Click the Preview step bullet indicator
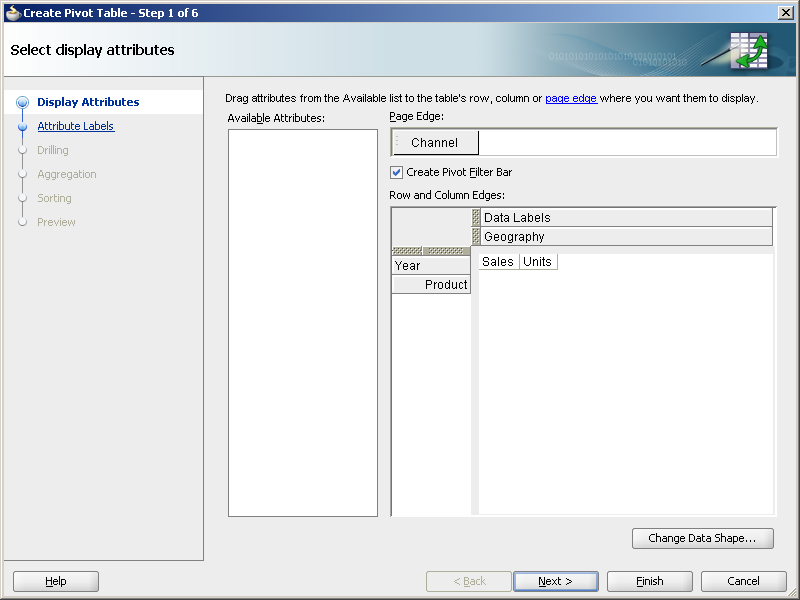The image size is (800, 600). click(x=21, y=222)
